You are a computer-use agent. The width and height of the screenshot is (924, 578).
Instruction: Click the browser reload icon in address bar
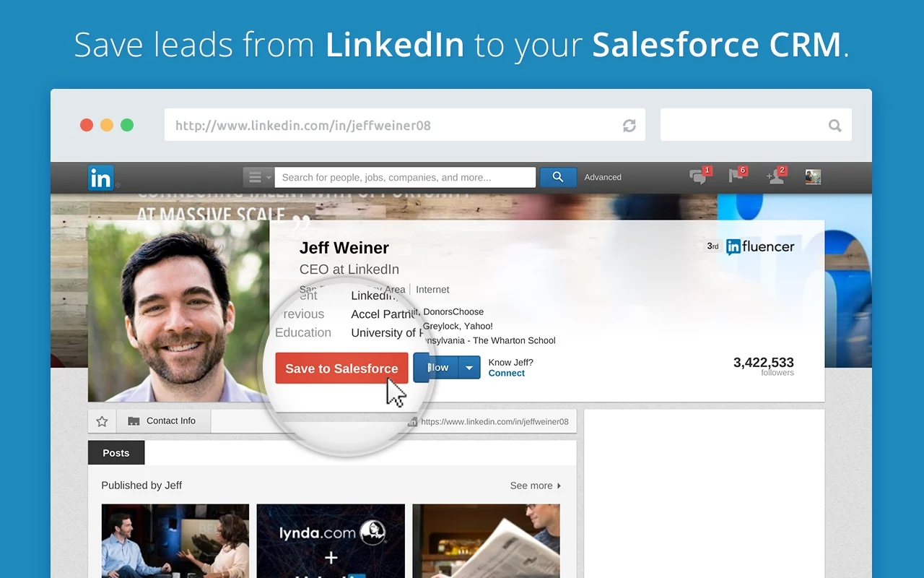click(x=629, y=126)
